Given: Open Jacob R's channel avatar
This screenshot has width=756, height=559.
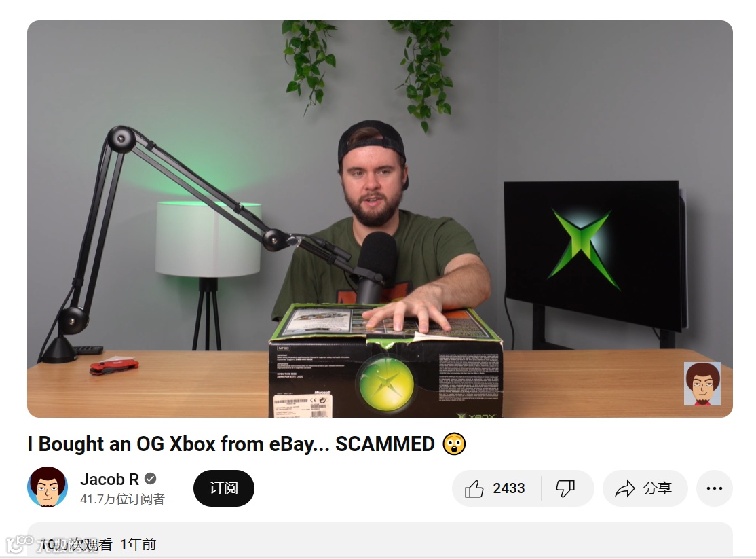Looking at the screenshot, I should click(48, 487).
